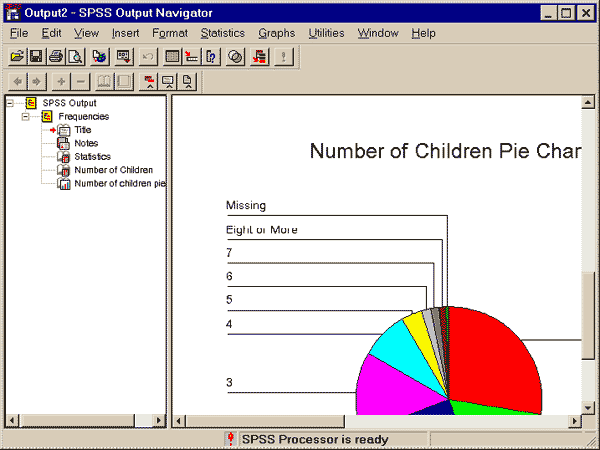
Task: Select Number of Children in the outline tree
Action: coord(113,170)
